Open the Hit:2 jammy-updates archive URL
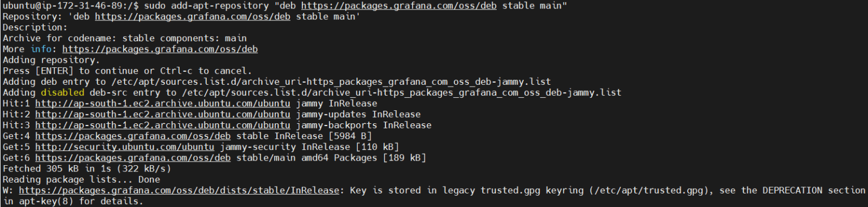This screenshot has height=207, width=868. click(163, 114)
